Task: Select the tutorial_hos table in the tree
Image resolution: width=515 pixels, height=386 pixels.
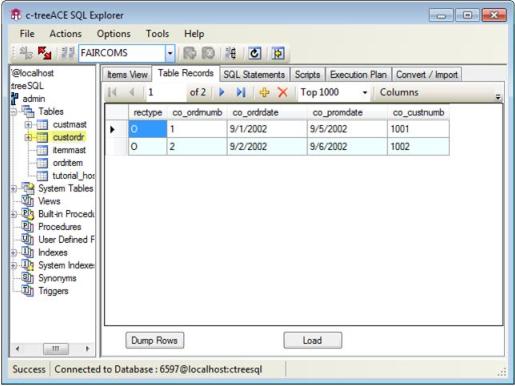Action: [x=73, y=176]
